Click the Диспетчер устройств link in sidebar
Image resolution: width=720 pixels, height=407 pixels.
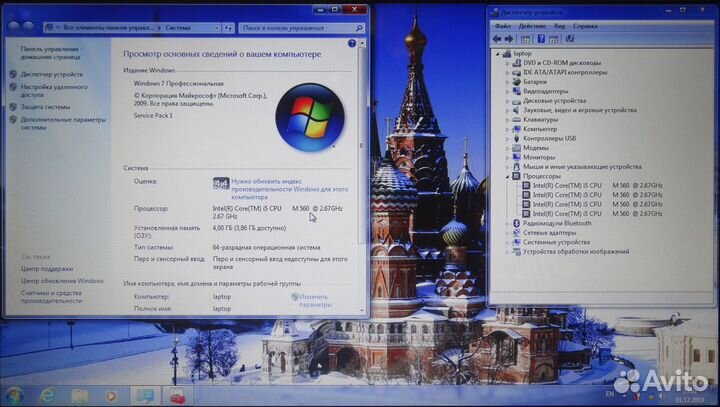pos(52,74)
